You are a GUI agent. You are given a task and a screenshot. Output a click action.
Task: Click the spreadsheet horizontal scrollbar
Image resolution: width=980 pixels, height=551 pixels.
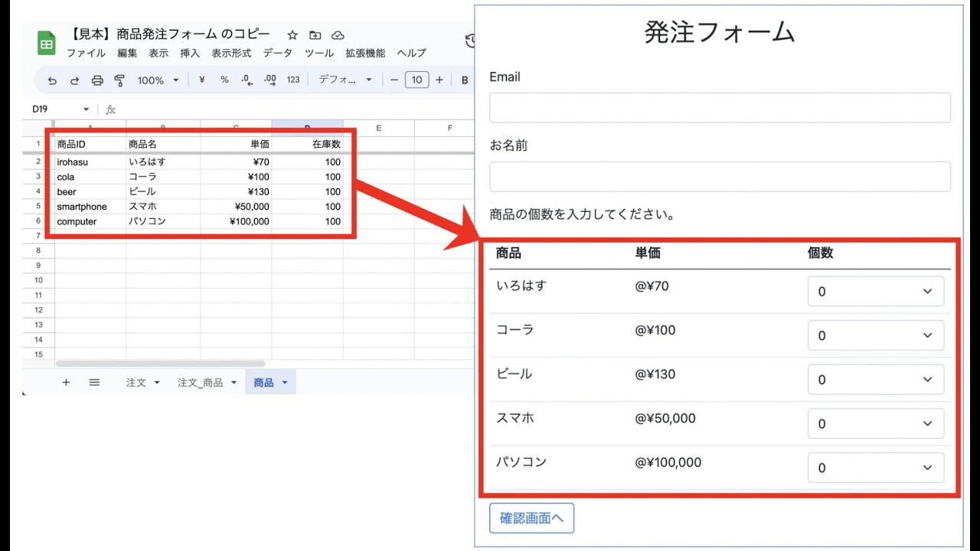[160, 364]
